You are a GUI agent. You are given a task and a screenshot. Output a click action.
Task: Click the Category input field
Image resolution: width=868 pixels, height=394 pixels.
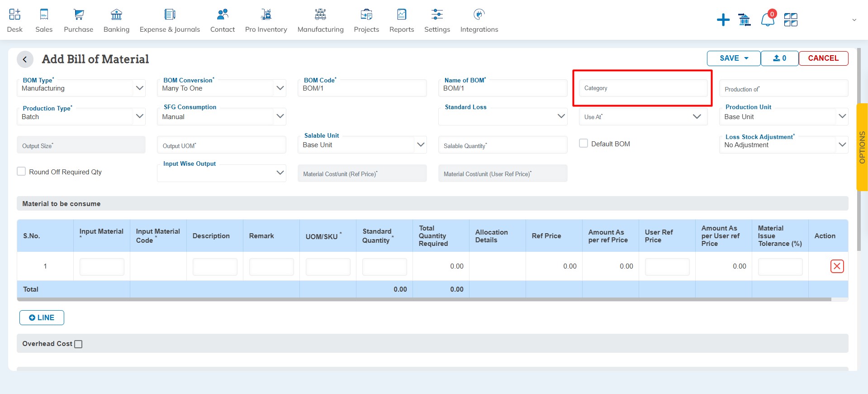[x=643, y=88]
